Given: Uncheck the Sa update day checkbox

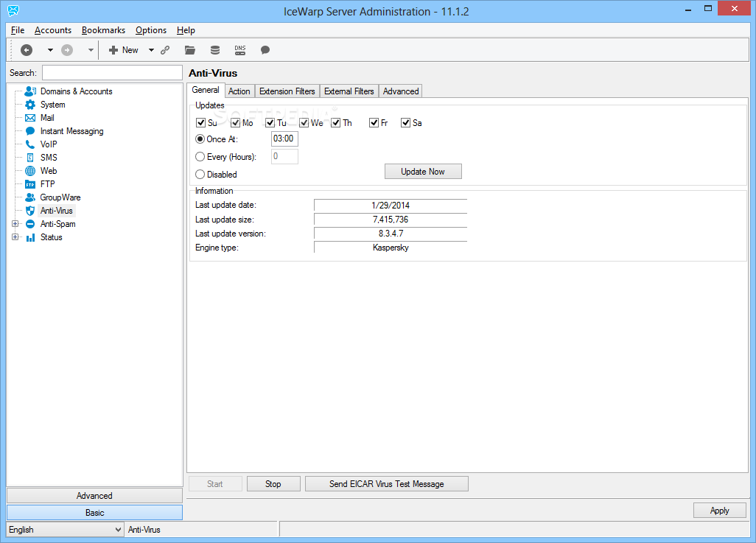Looking at the screenshot, I should tap(405, 122).
